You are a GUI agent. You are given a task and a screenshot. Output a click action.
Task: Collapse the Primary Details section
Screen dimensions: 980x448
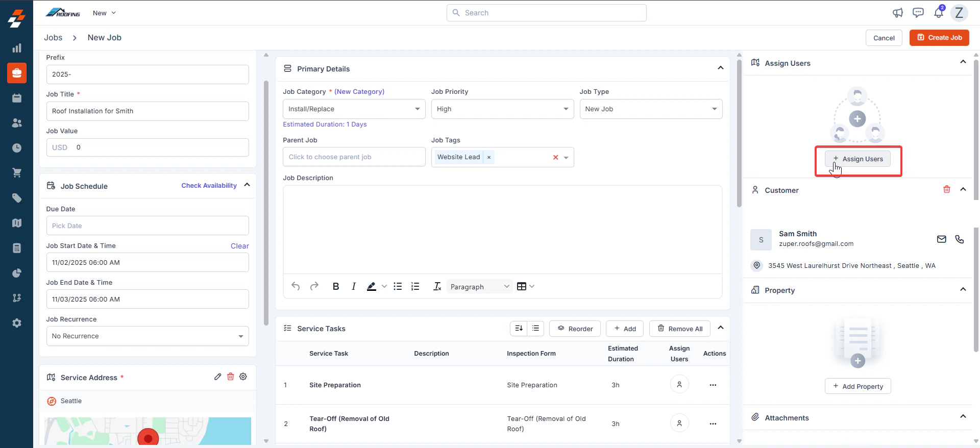[721, 68]
